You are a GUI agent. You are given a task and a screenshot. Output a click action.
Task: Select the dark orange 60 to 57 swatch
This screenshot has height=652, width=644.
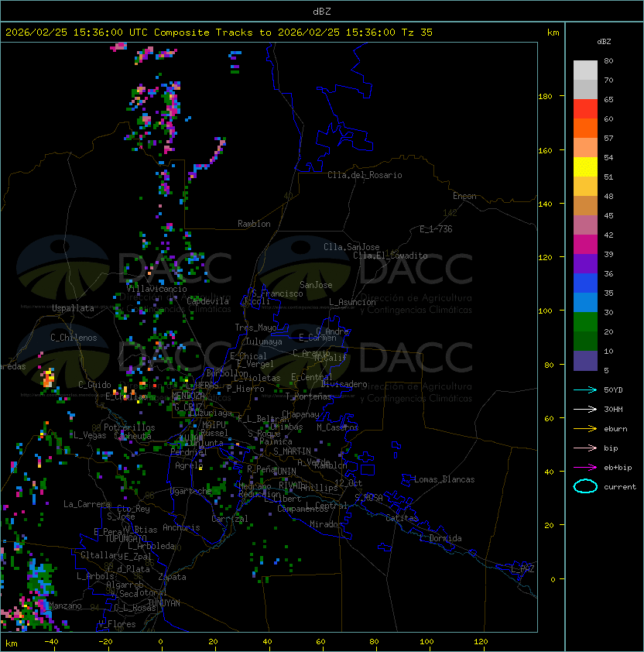pos(585,128)
